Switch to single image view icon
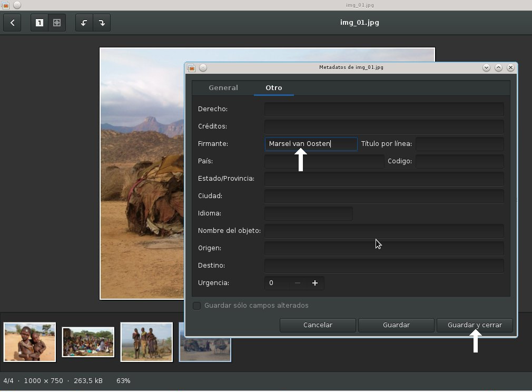Image resolution: width=532 pixels, height=392 pixels. pos(40,23)
